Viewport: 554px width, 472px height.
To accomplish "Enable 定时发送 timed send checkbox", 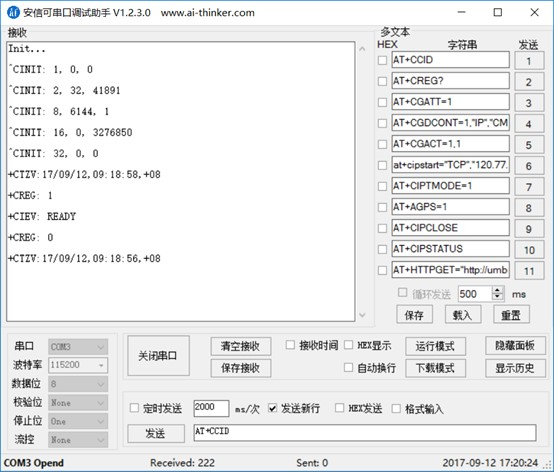I will (x=134, y=408).
